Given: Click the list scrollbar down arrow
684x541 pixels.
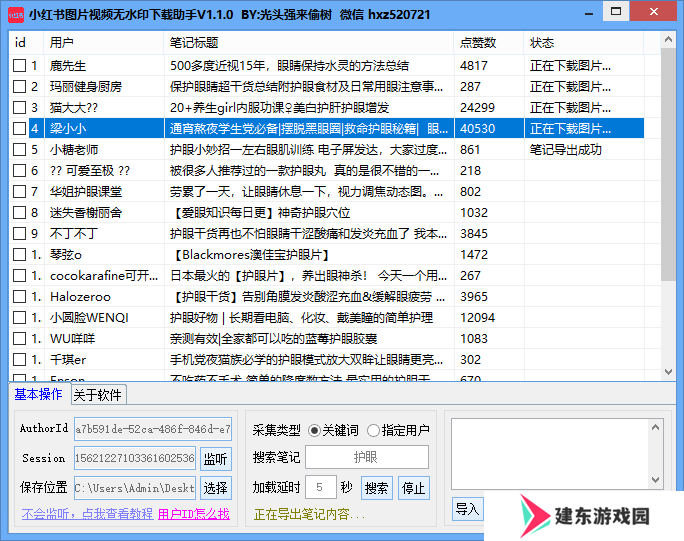Looking at the screenshot, I should pyautogui.click(x=668, y=372).
